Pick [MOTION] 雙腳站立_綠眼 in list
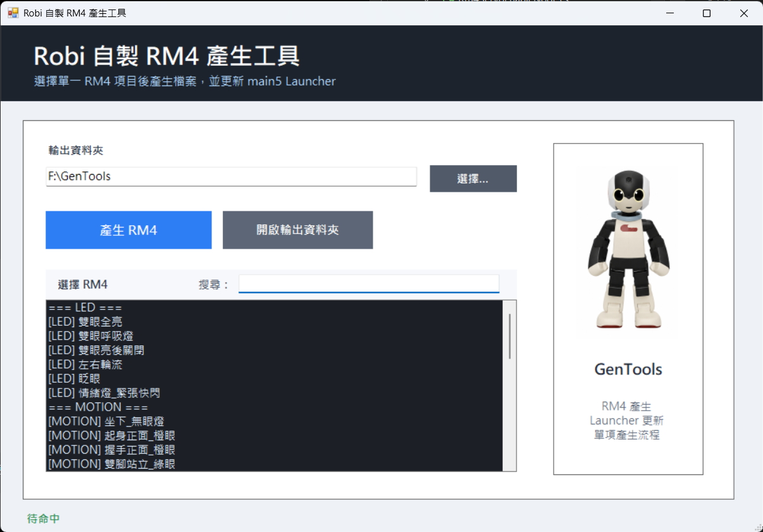 point(275,464)
